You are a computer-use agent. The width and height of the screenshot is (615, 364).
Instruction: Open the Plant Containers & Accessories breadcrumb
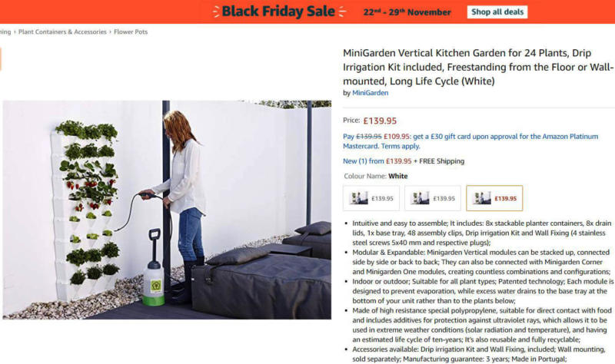(62, 31)
